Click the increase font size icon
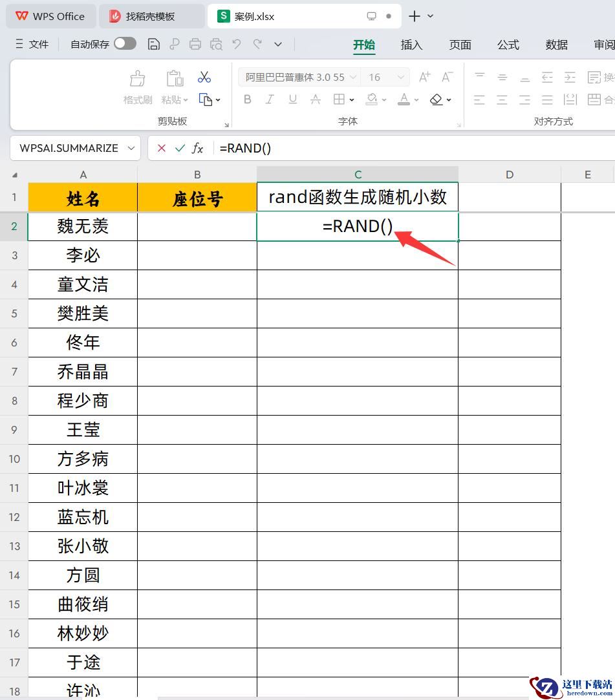Screen dimensions: 615x700 [x=424, y=78]
